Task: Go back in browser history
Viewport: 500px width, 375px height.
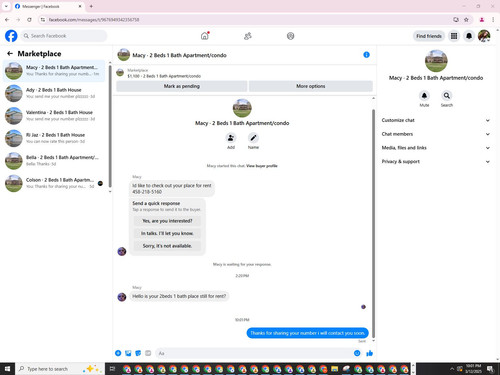Action: click(7, 20)
